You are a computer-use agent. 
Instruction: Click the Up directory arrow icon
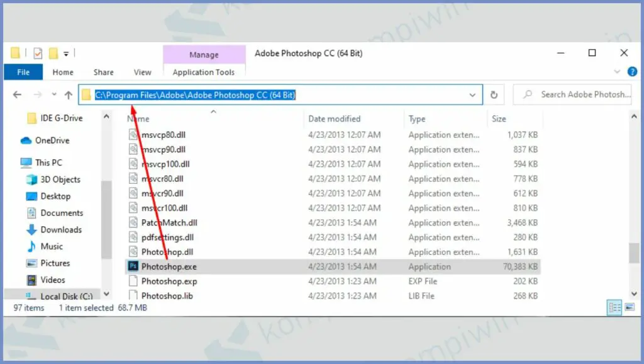coord(69,95)
